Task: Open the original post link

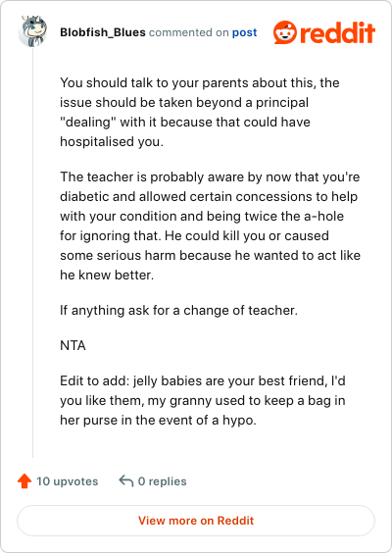Action: (x=244, y=32)
